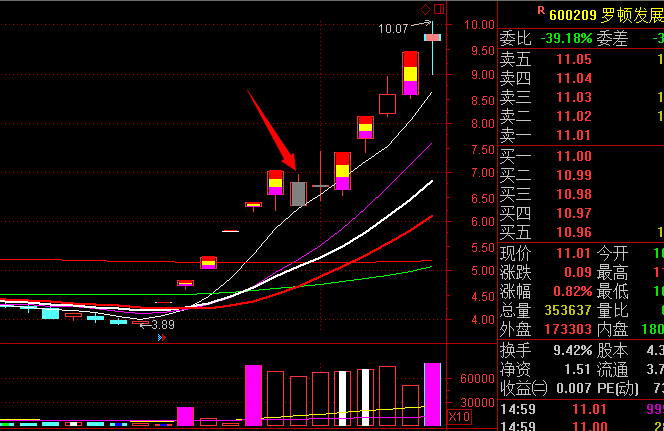Screen dimensions: 664x431
Task: Click the 总量 value 353637
Action: coord(568,310)
